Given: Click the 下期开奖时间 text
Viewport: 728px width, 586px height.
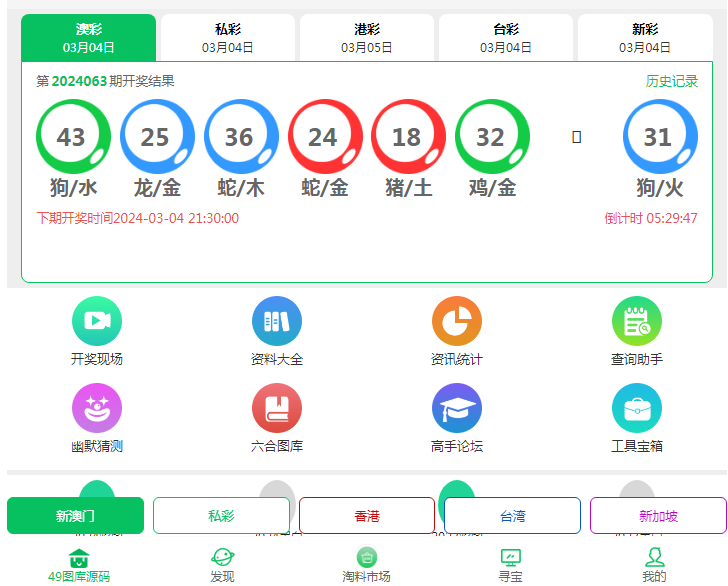Looking at the screenshot, I should [138, 218].
